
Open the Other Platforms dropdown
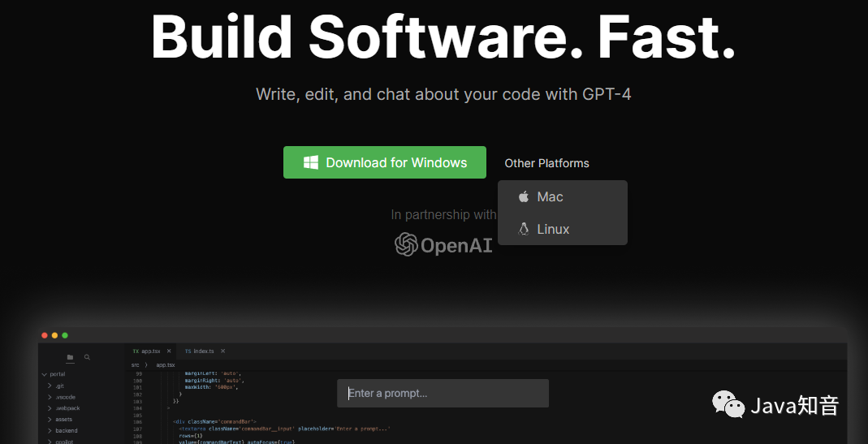tap(546, 163)
